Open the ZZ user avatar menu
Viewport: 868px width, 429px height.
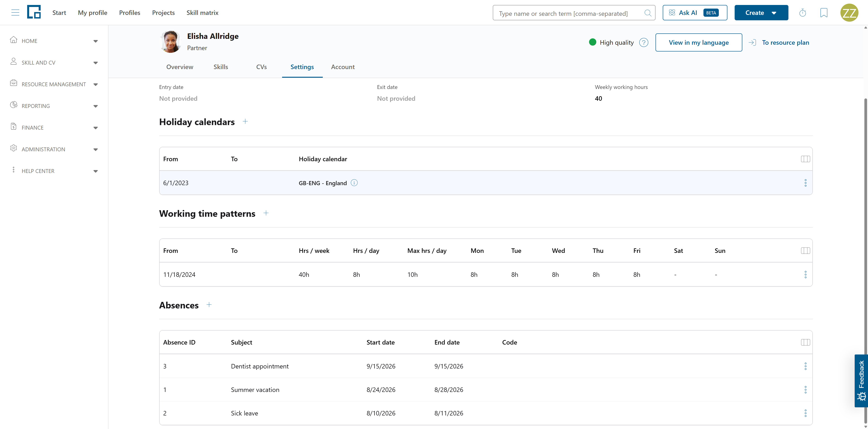tap(849, 13)
